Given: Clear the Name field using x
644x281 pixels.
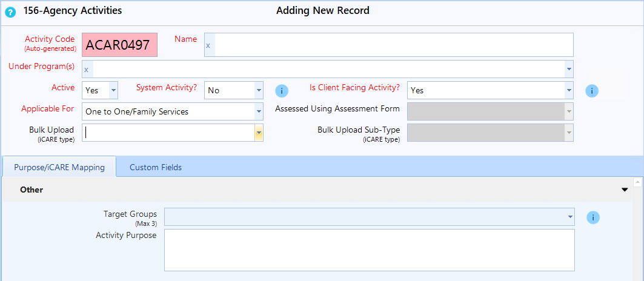Looking at the screenshot, I should pos(208,45).
